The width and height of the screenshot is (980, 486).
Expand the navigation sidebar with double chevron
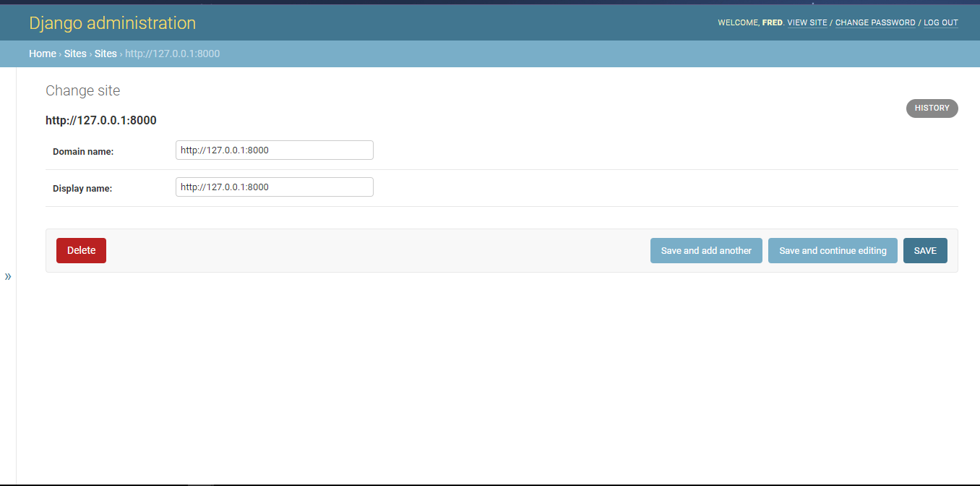click(x=8, y=276)
